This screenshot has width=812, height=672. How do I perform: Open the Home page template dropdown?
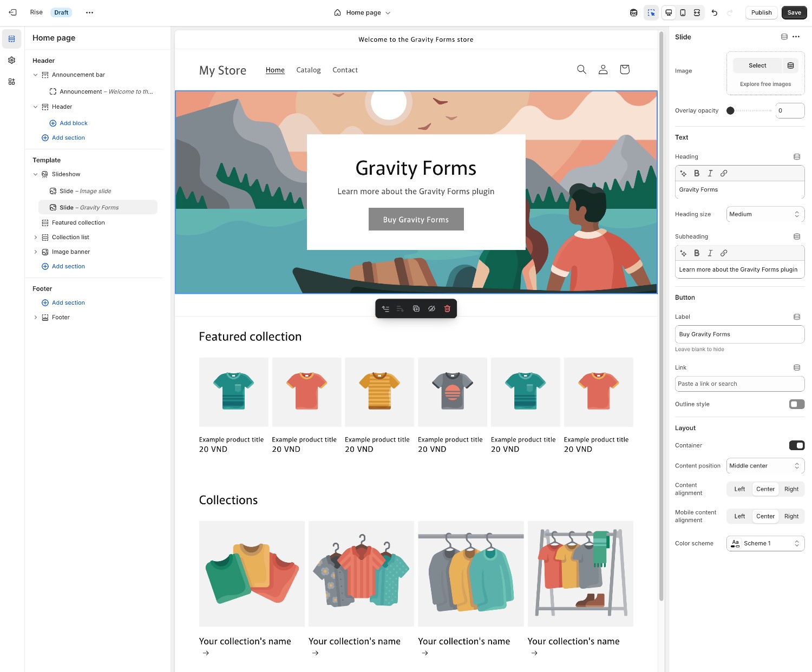362,12
